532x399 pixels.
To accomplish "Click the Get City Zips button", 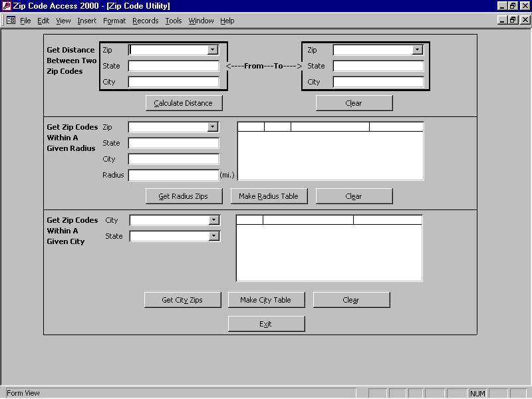I will (182, 300).
